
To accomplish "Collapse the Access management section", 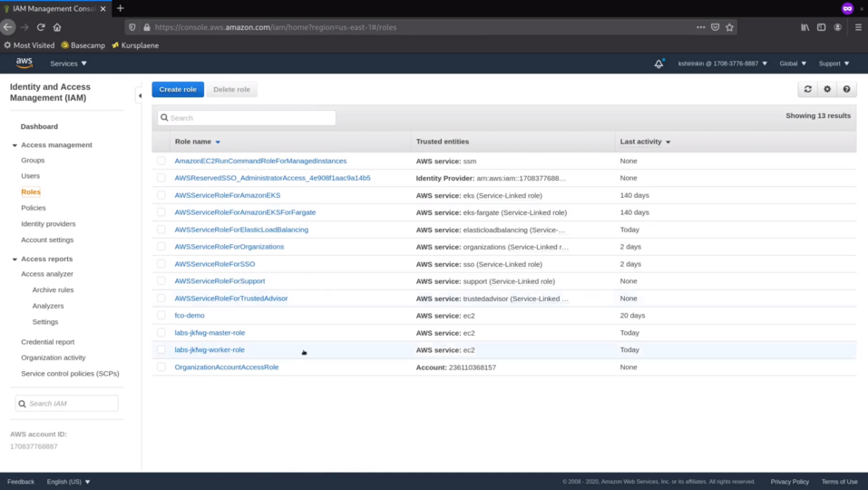I will [15, 145].
